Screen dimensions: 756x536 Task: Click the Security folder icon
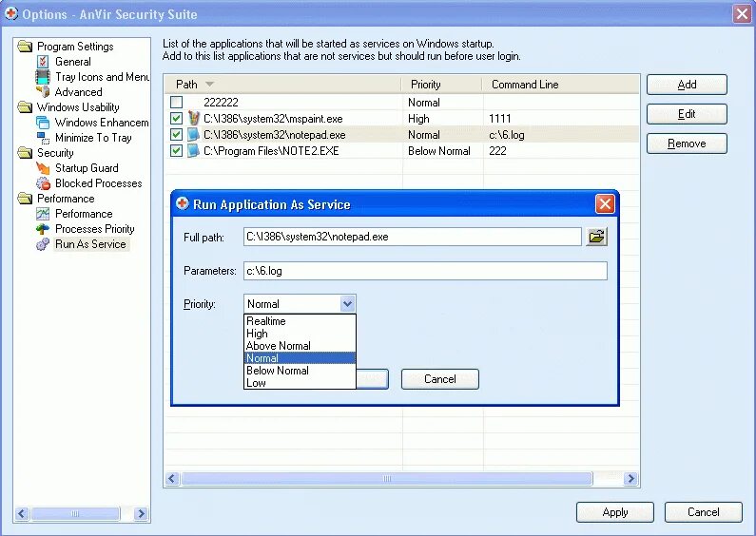25,153
